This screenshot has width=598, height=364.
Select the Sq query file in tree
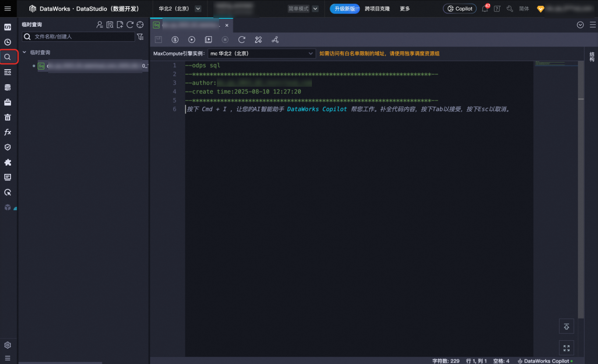point(92,66)
